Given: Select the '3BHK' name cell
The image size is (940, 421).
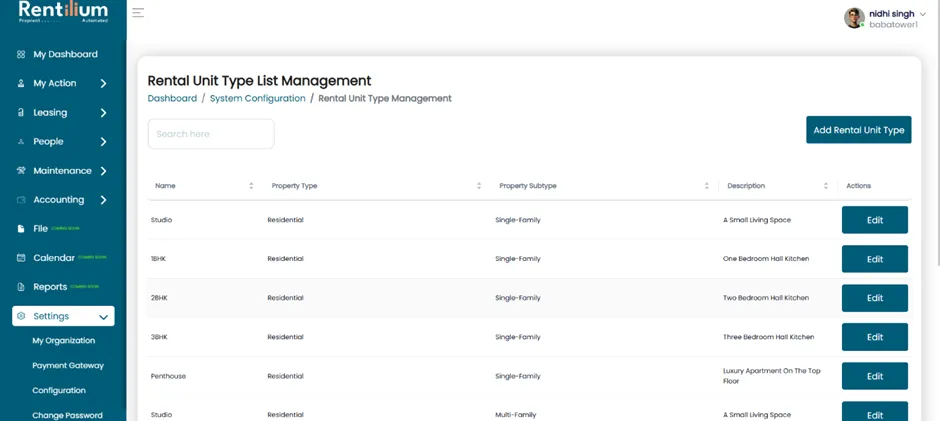Looking at the screenshot, I should (159, 337).
